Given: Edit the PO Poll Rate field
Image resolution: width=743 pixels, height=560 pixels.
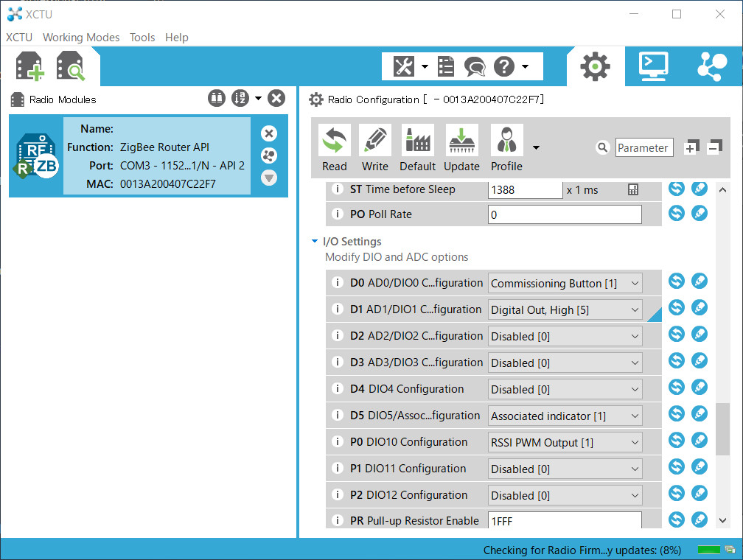Looking at the screenshot, I should [565, 214].
